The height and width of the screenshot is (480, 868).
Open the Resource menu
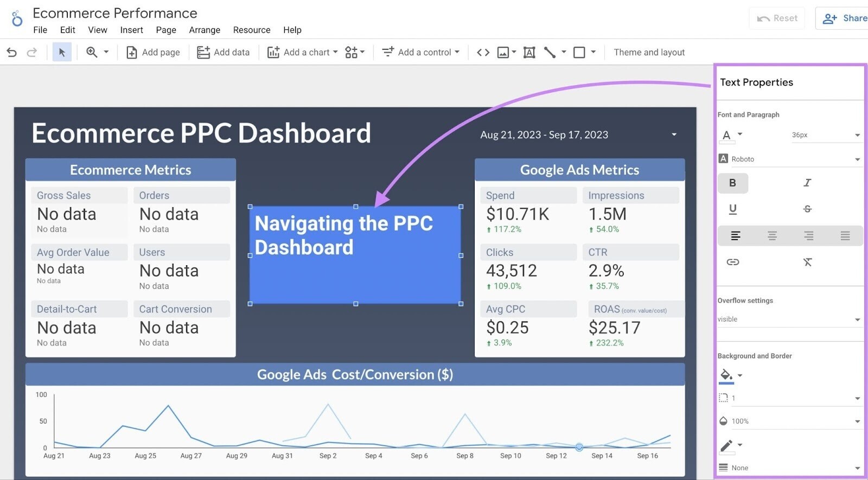click(252, 30)
